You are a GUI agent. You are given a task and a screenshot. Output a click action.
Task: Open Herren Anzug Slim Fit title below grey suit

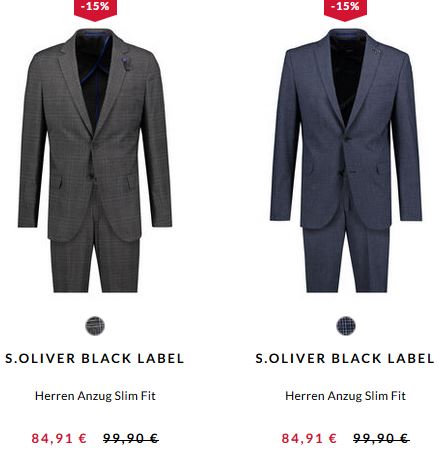point(95,396)
